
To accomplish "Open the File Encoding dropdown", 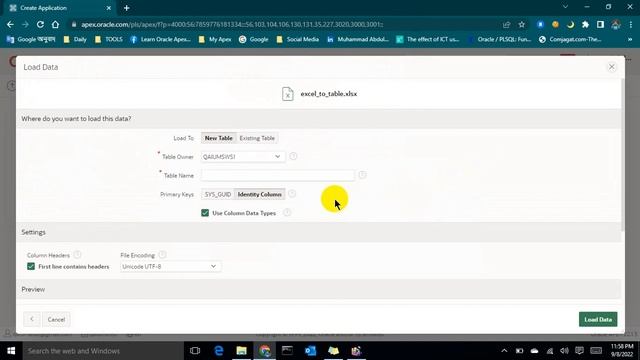I will pos(171,267).
